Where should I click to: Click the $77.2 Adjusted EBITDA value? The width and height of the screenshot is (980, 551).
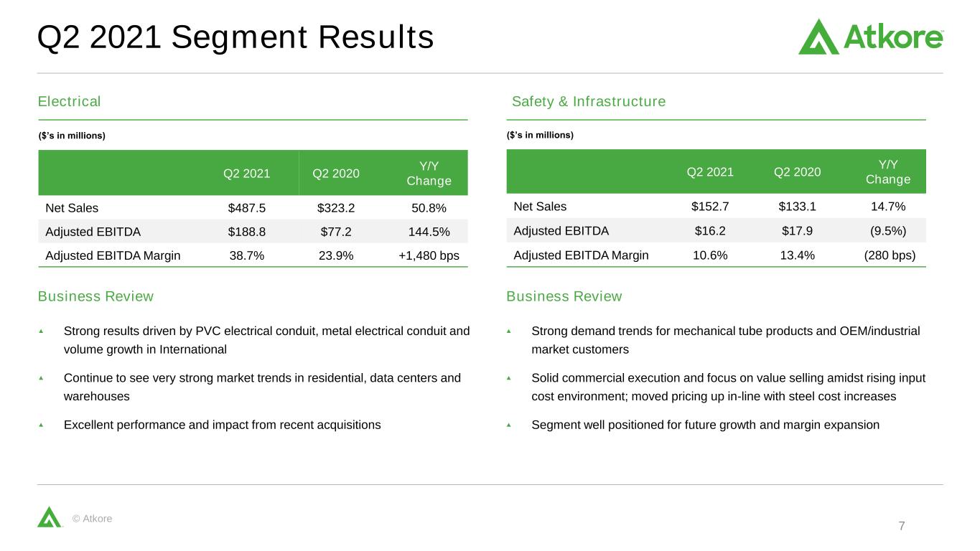(337, 232)
